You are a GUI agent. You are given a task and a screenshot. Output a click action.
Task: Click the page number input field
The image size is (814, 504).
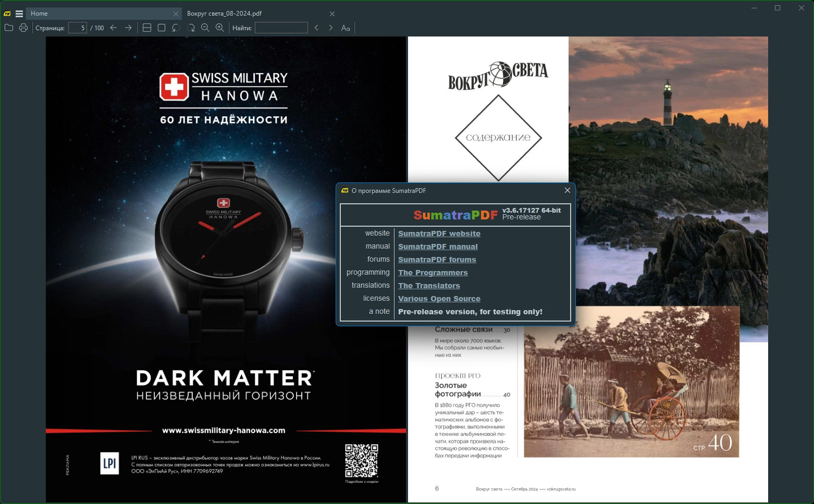77,28
